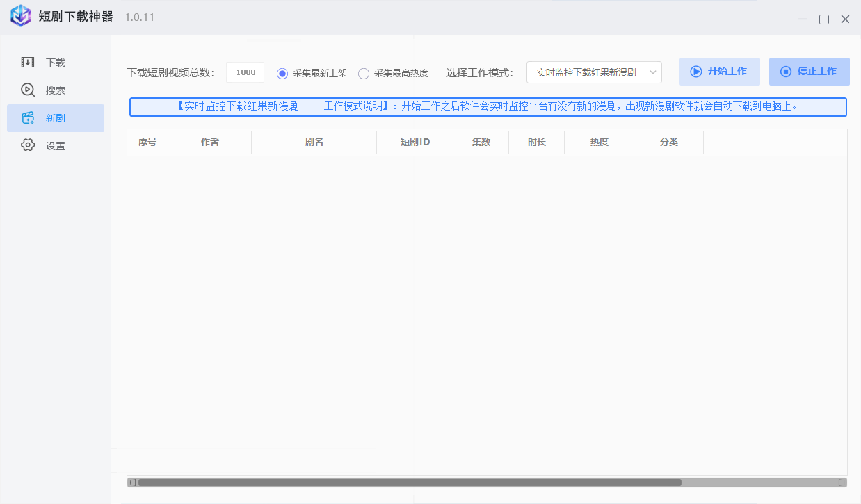Image resolution: width=861 pixels, height=504 pixels.
Task: Click the 热度 column header
Action: coord(600,143)
